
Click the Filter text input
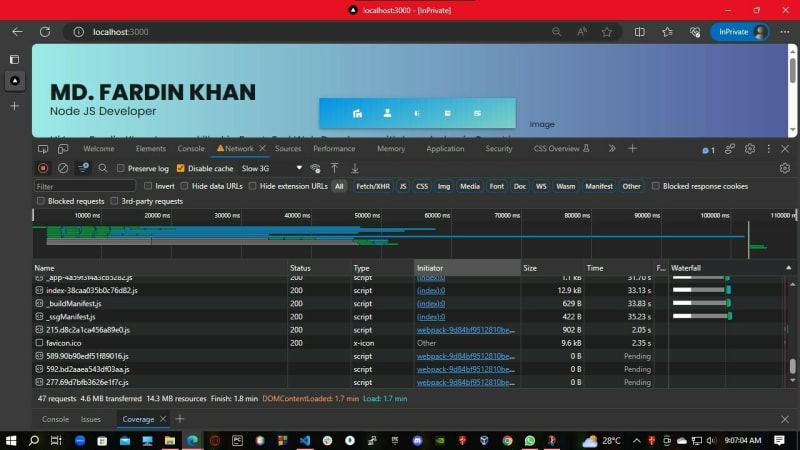coord(85,186)
